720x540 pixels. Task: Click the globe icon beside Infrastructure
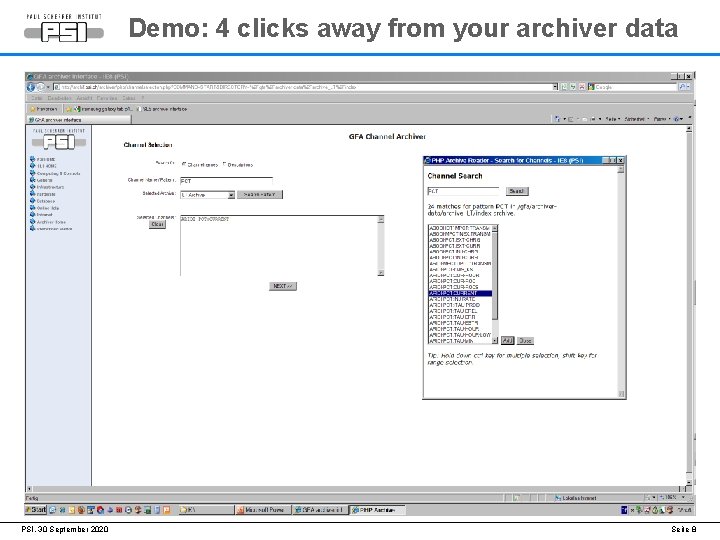click(33, 187)
